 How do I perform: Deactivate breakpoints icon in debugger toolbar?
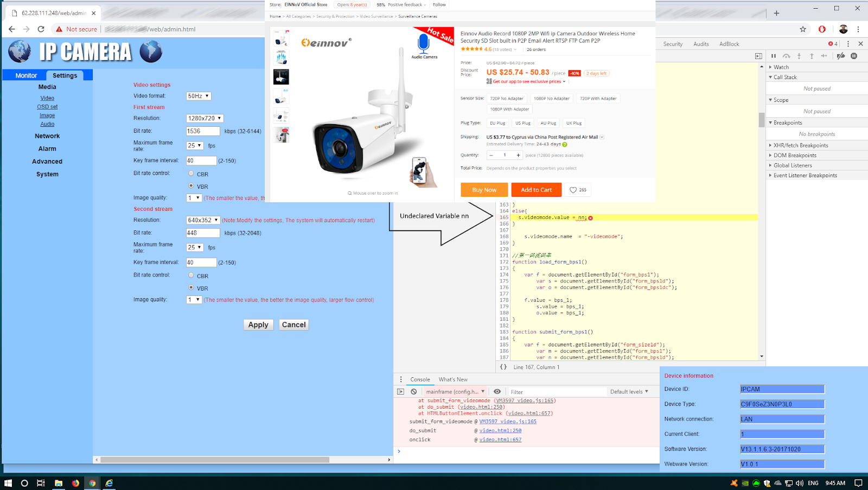(x=841, y=56)
